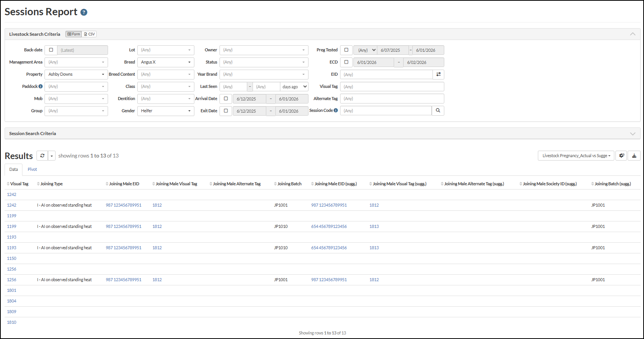The height and width of the screenshot is (339, 644).
Task: Tick the Preg Tested checkbox
Action: (346, 50)
